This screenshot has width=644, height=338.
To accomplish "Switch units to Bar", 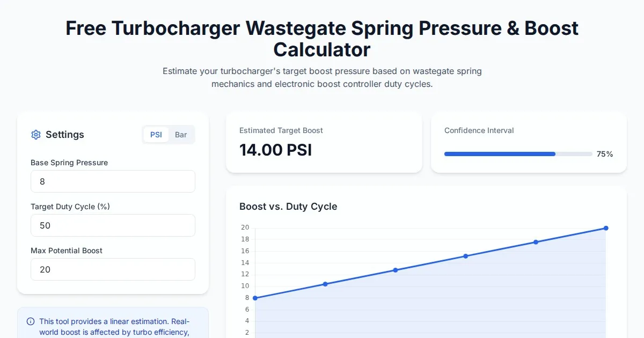I will point(181,135).
